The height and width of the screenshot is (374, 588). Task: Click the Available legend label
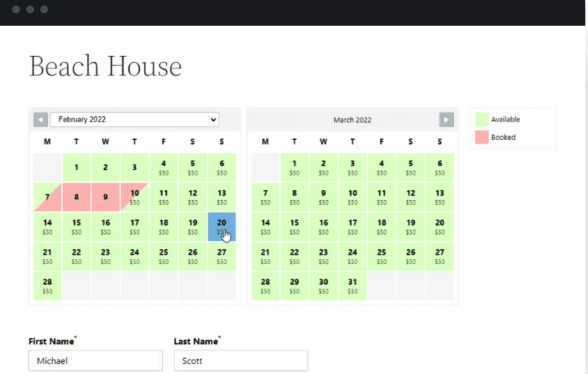[506, 120]
